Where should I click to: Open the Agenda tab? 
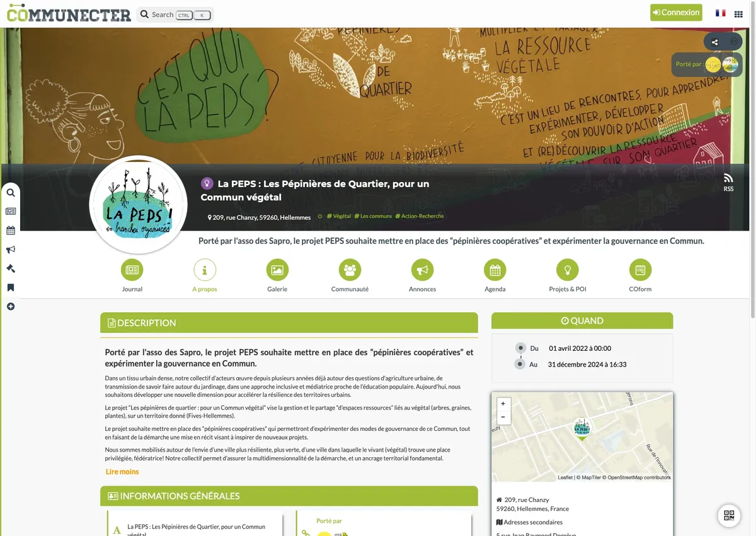tap(495, 275)
